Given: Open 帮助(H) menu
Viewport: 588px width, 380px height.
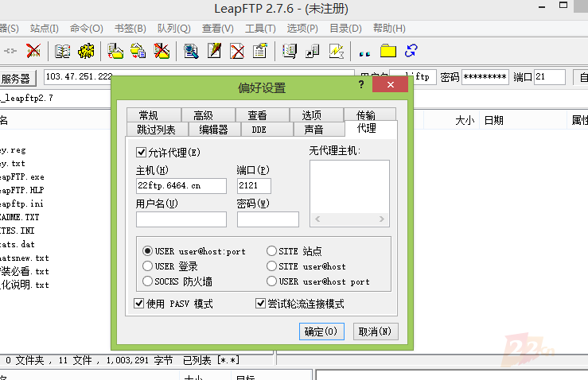Looking at the screenshot, I should coord(389,29).
